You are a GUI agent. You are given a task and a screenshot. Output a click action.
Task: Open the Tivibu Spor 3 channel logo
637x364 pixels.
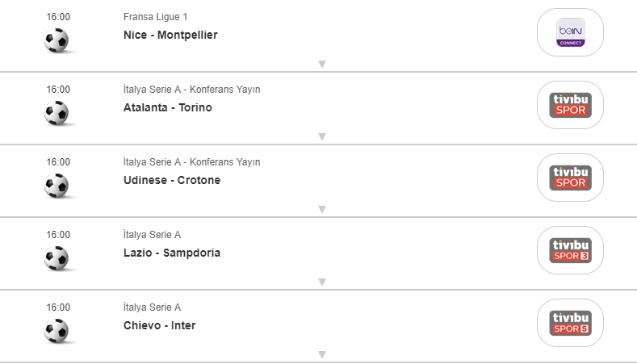(570, 250)
